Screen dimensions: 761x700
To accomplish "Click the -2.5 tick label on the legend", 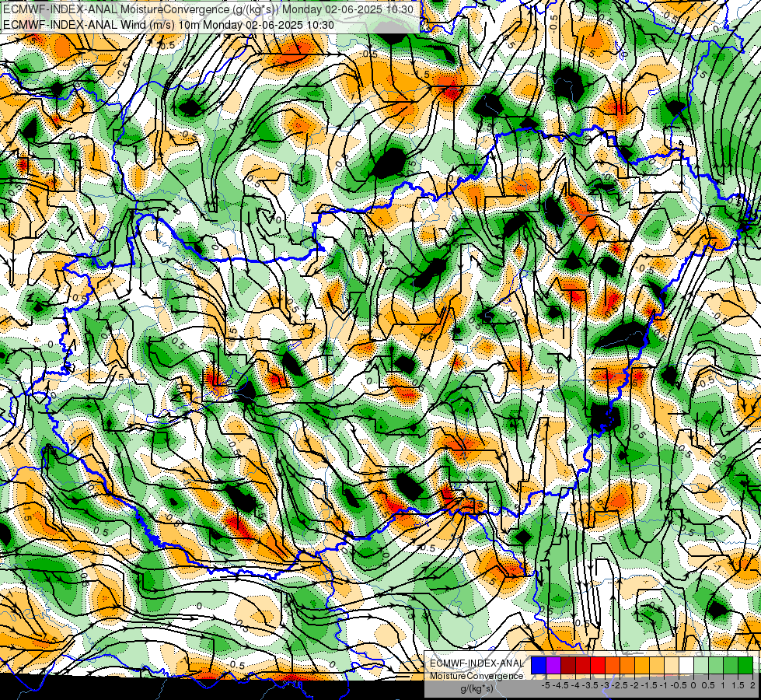I will [x=621, y=685].
